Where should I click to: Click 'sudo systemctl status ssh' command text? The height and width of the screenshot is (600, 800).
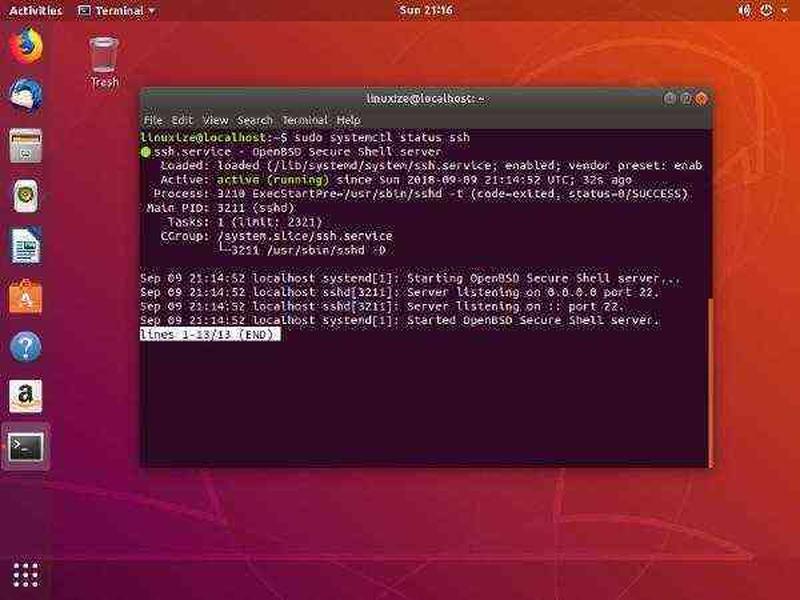coord(382,138)
